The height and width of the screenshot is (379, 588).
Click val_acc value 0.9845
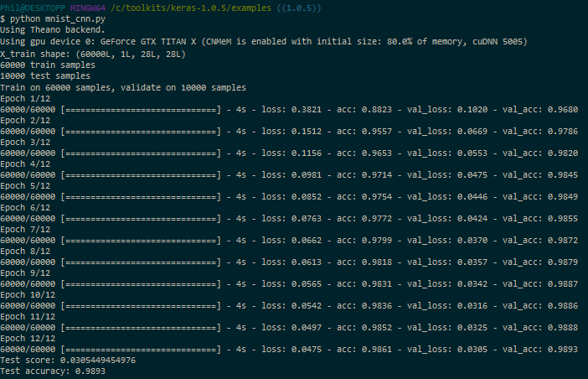[x=563, y=175]
